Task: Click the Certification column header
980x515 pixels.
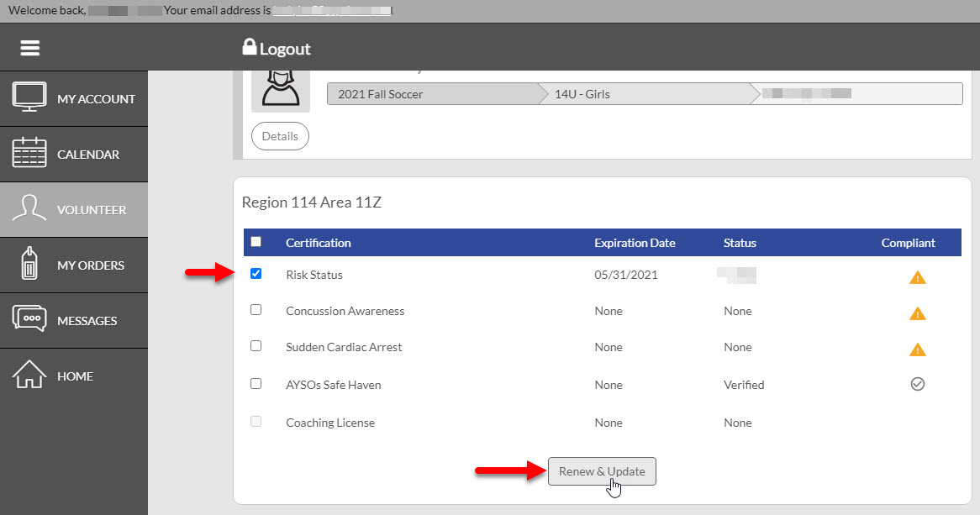Action: (319, 243)
